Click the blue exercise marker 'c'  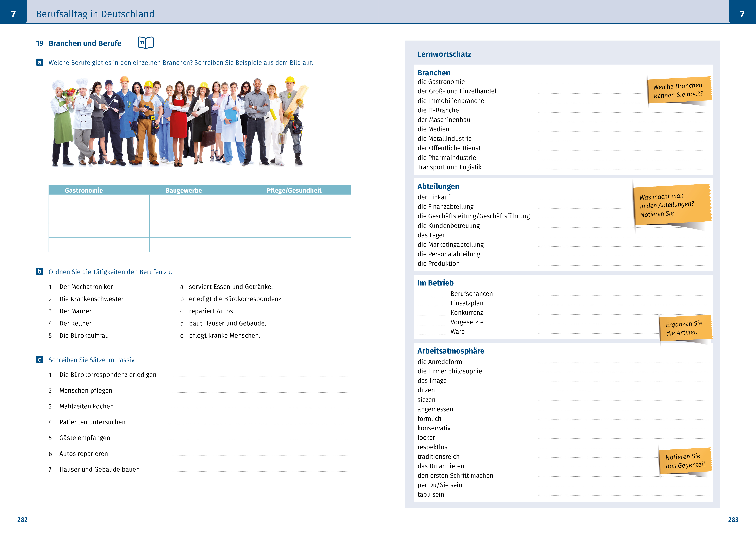(x=39, y=359)
